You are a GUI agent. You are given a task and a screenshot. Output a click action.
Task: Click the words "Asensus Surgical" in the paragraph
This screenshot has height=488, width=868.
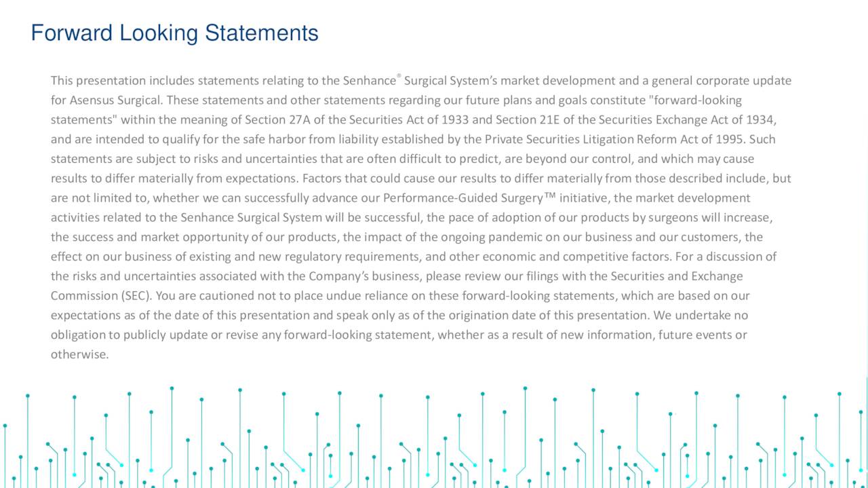116,101
